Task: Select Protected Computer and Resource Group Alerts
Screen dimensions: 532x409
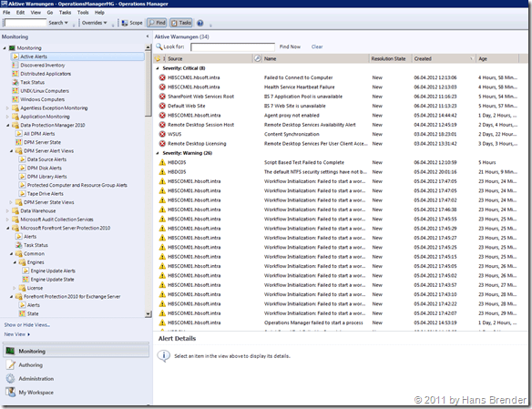Action: pyautogui.click(x=77, y=185)
